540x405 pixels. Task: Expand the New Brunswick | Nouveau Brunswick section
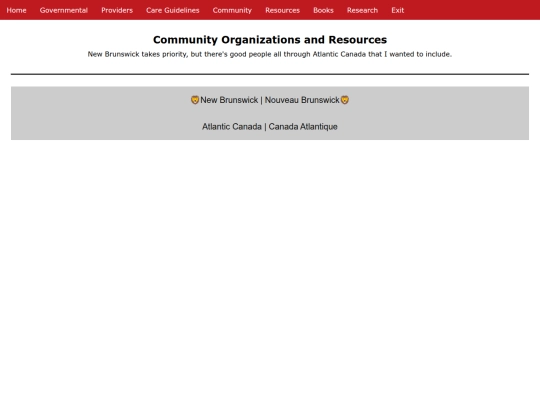[x=270, y=100]
